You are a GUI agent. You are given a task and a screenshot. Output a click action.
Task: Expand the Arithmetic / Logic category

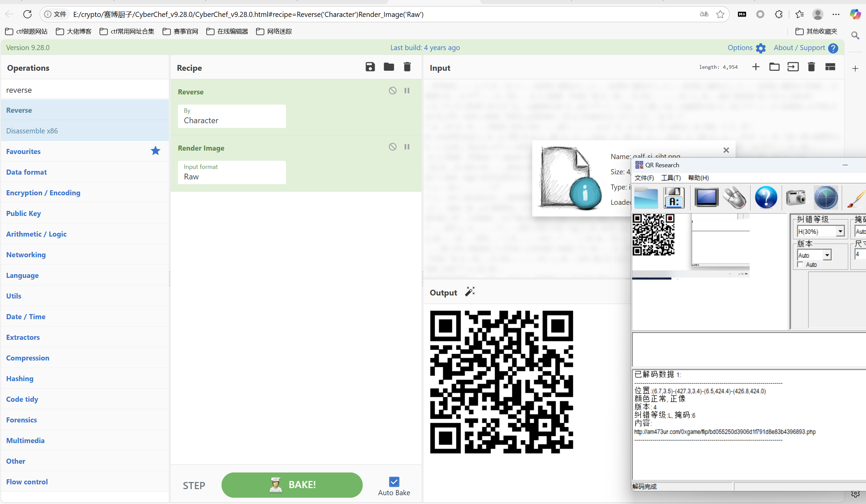tap(85, 234)
